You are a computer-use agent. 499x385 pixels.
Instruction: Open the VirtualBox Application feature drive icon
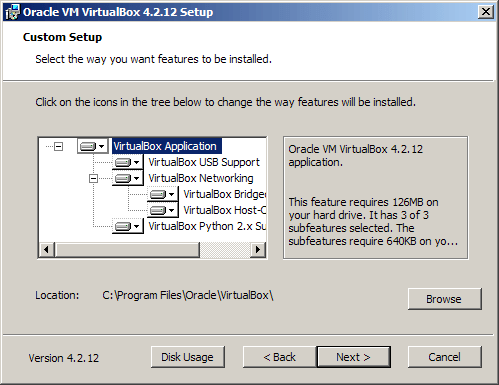93,146
